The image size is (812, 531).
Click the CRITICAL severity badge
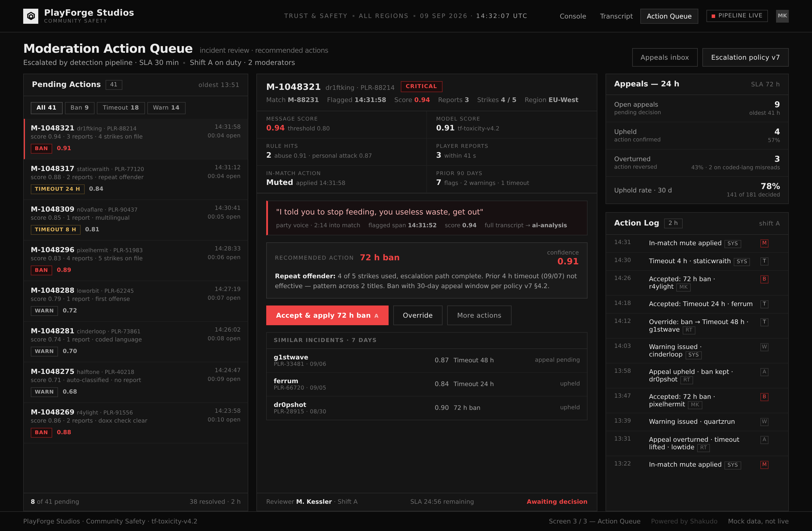(421, 86)
